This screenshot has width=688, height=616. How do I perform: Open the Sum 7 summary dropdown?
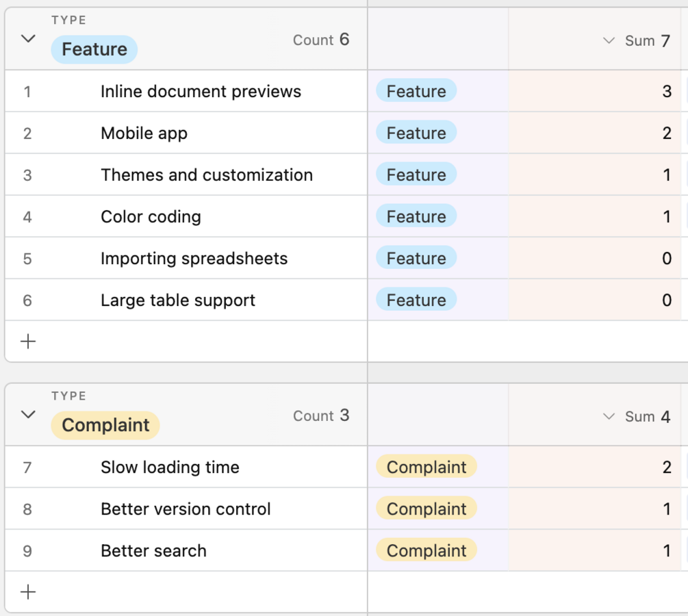click(637, 40)
